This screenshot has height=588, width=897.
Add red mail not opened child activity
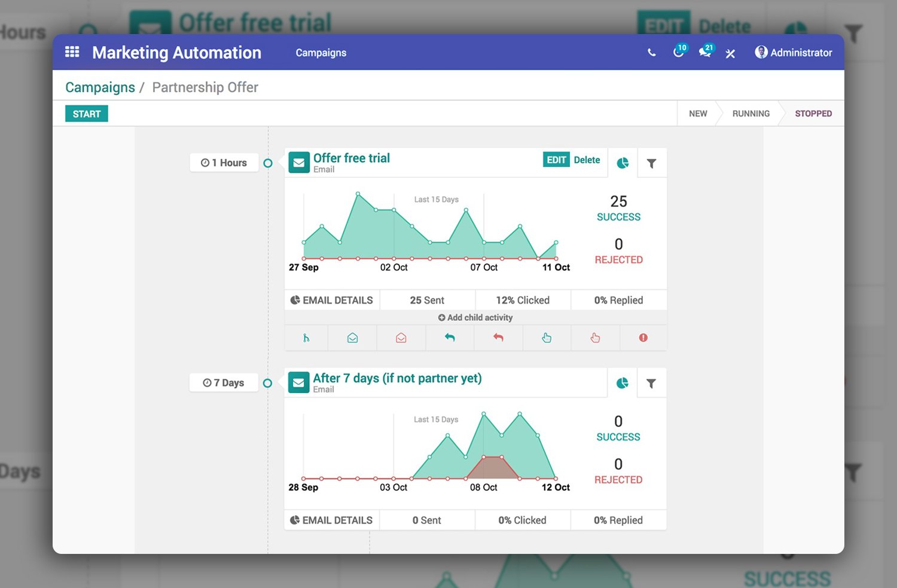pos(401,338)
